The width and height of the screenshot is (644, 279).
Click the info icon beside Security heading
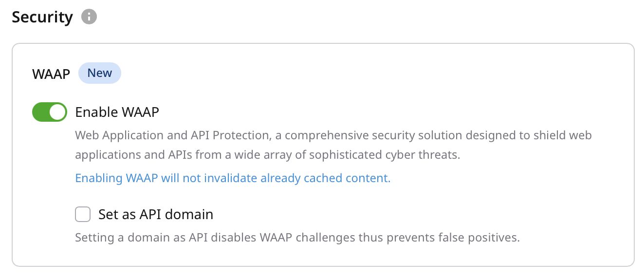(89, 17)
